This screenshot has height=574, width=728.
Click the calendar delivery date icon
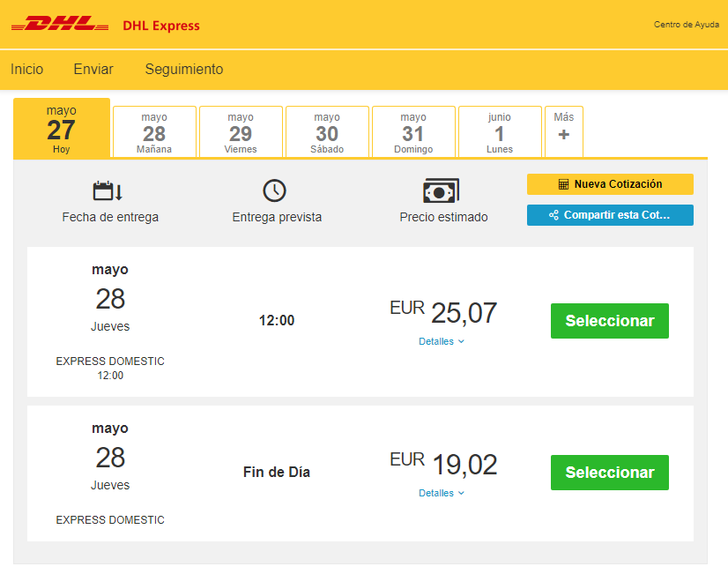tap(108, 190)
